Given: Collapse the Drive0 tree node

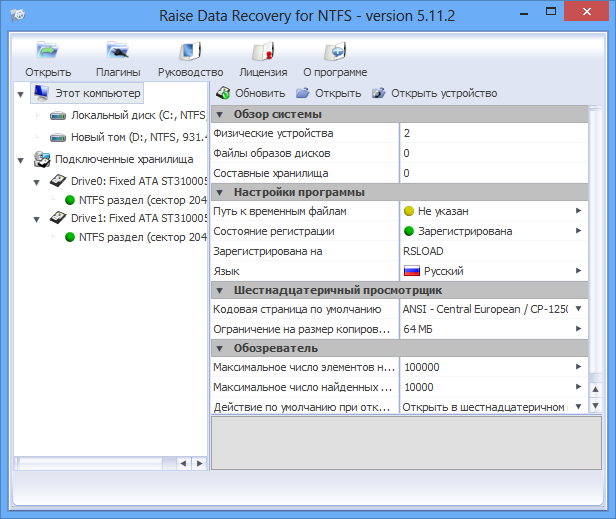Looking at the screenshot, I should click(x=37, y=182).
